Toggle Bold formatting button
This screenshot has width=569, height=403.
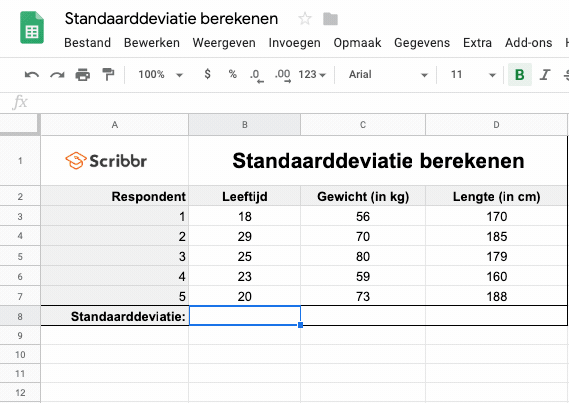coord(520,74)
